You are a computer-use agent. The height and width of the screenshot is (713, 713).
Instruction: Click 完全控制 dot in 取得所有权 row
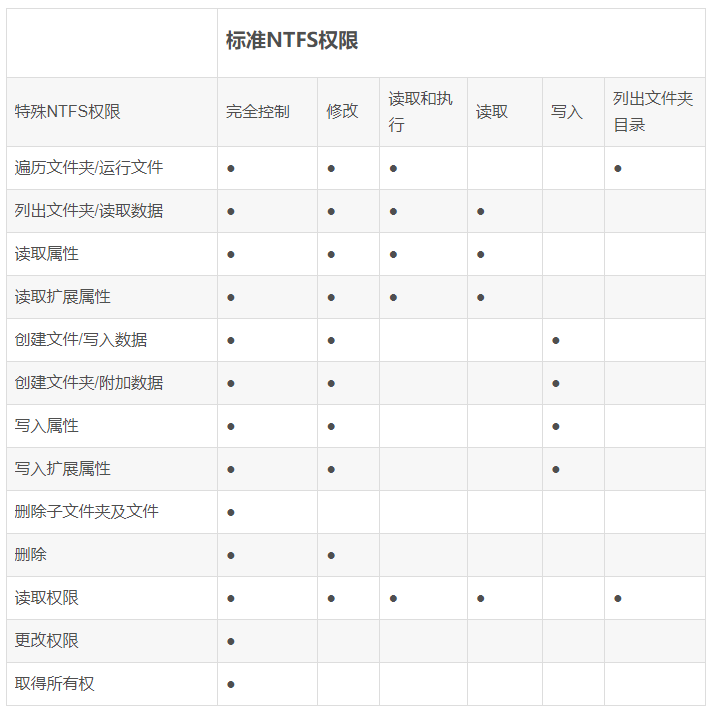pos(231,684)
